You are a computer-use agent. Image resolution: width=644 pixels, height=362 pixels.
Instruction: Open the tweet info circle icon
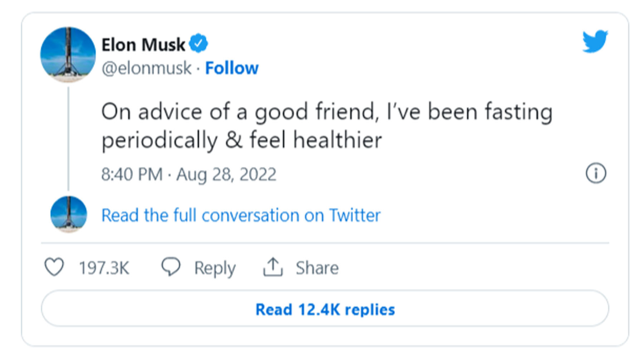pos(596,173)
